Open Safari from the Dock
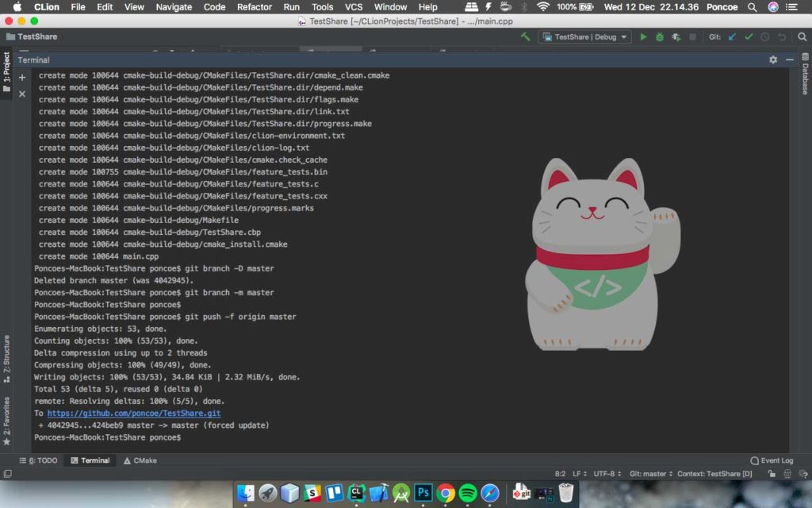Image resolution: width=812 pixels, height=508 pixels. click(x=490, y=493)
